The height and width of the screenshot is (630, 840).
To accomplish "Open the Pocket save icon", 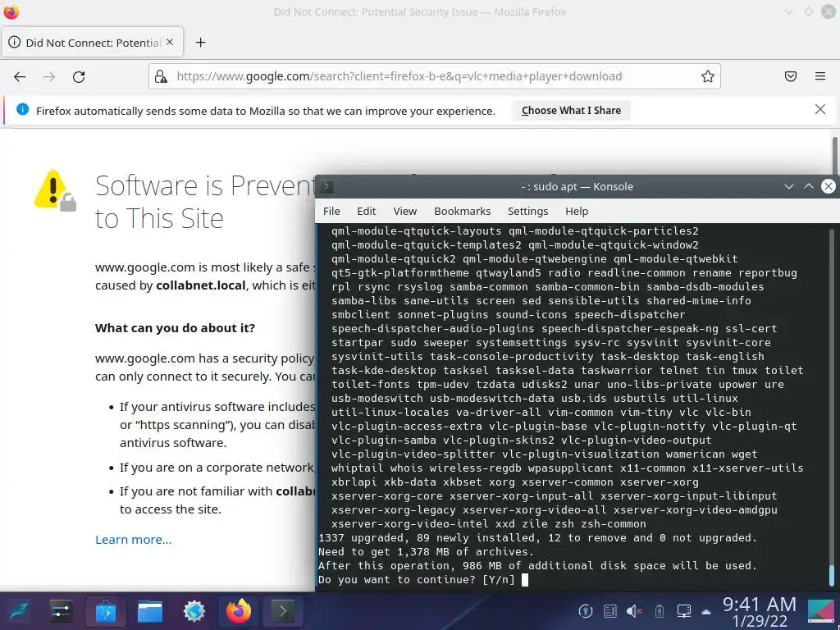I will 791,76.
